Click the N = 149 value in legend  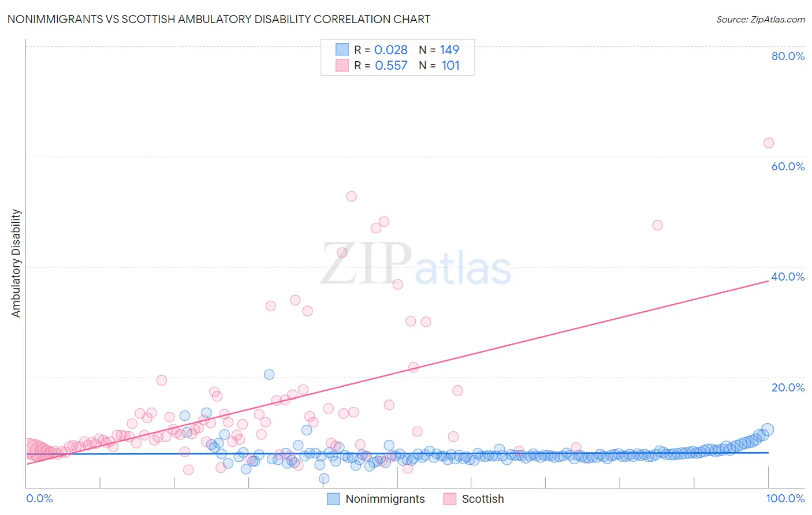pyautogui.click(x=439, y=50)
